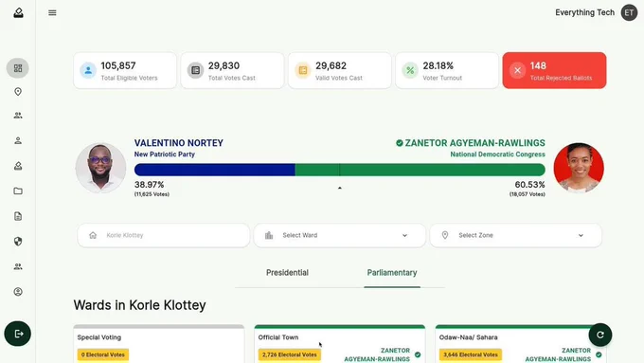Image resolution: width=644 pixels, height=363 pixels.
Task: Click the rejected ballots X icon
Action: (517, 71)
